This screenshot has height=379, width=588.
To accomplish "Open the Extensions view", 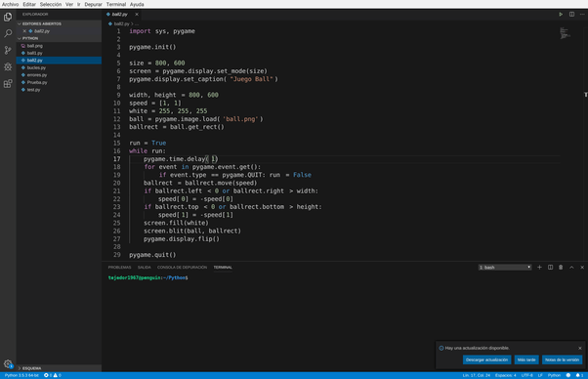I will [x=8, y=83].
